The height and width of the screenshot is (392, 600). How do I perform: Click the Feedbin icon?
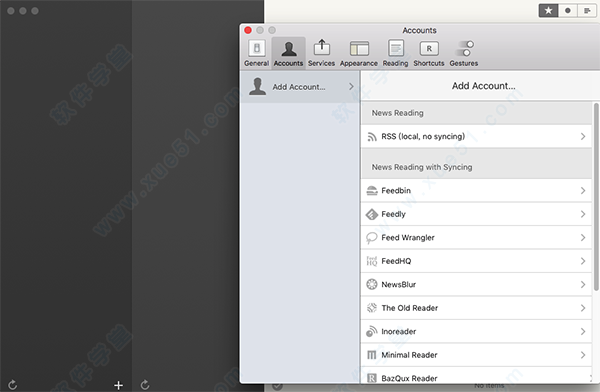[372, 191]
